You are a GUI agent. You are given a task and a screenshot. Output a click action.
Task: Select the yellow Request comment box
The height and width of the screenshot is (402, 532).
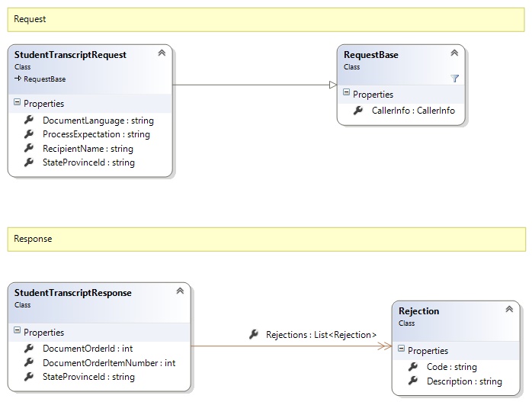266,19
